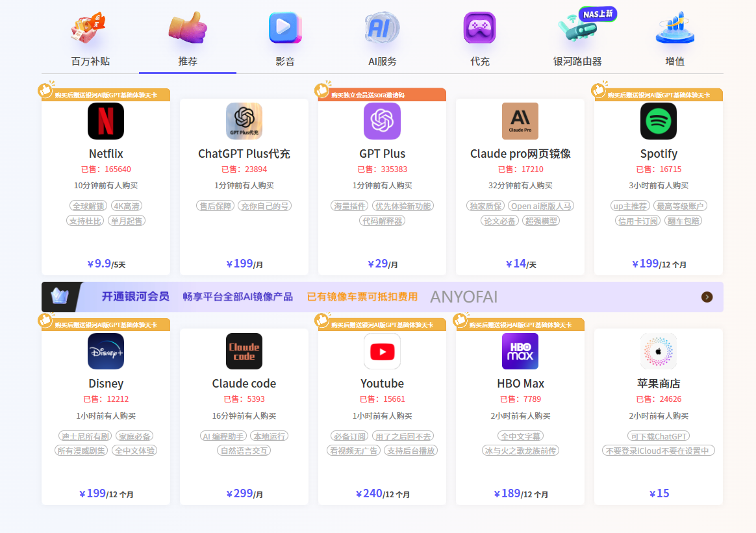
Task: Click the HBO Max promo ribbon
Action: click(519, 325)
